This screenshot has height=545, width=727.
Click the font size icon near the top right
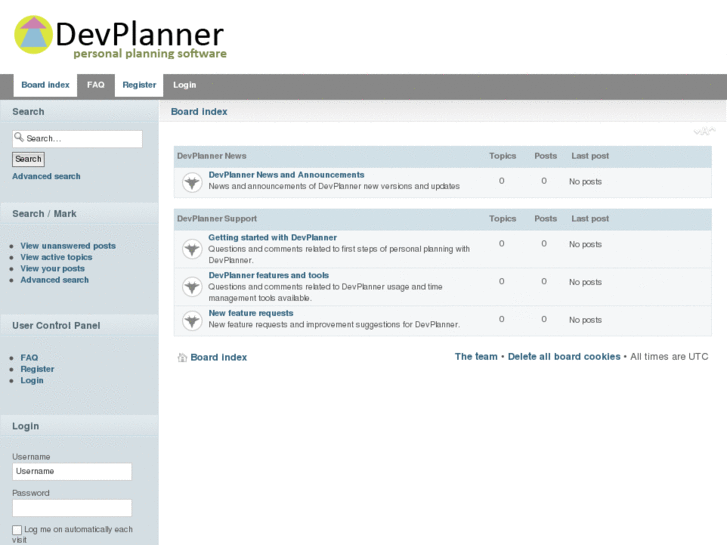tap(704, 132)
